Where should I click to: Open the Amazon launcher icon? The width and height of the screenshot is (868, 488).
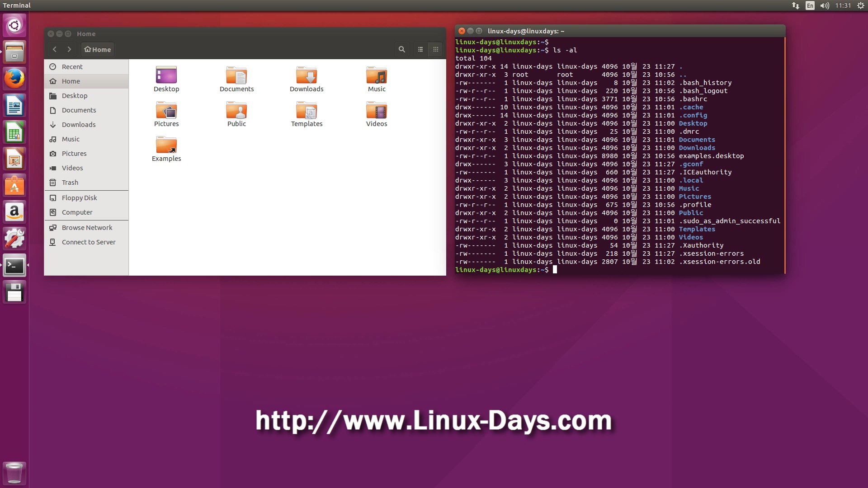tap(14, 212)
